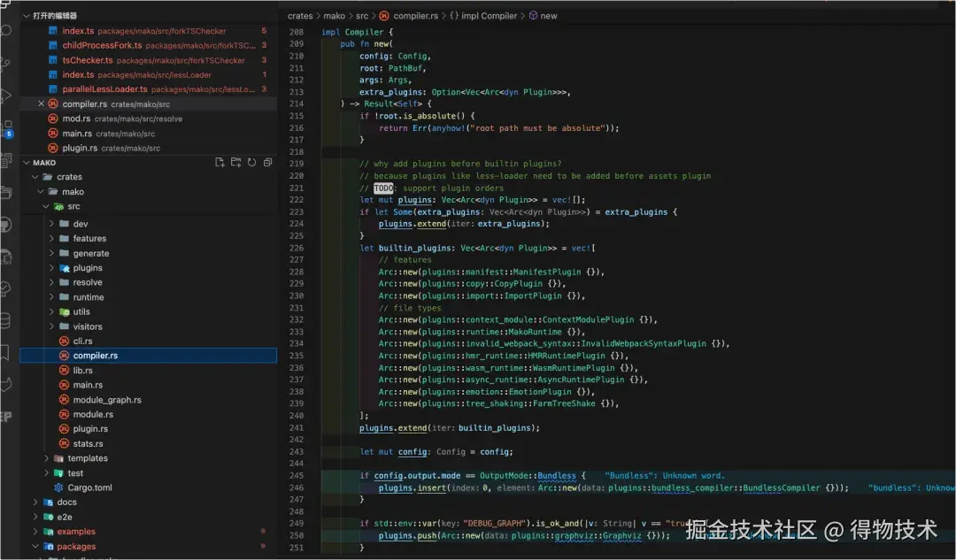The width and height of the screenshot is (956, 560).
Task: Expand the plugins folder
Action: (52, 268)
